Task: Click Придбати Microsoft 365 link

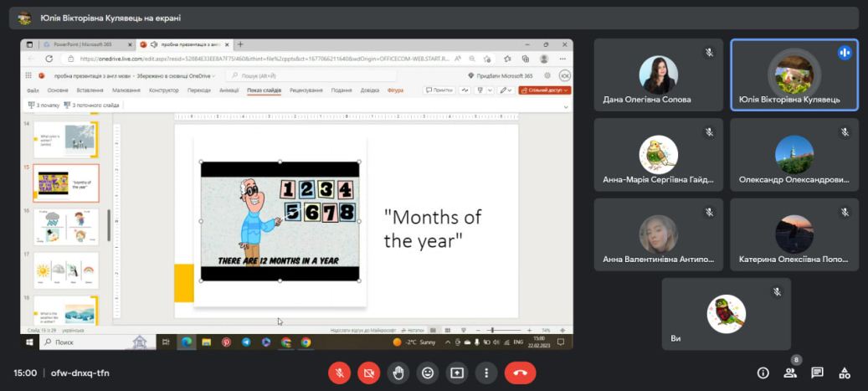Action: 501,76
